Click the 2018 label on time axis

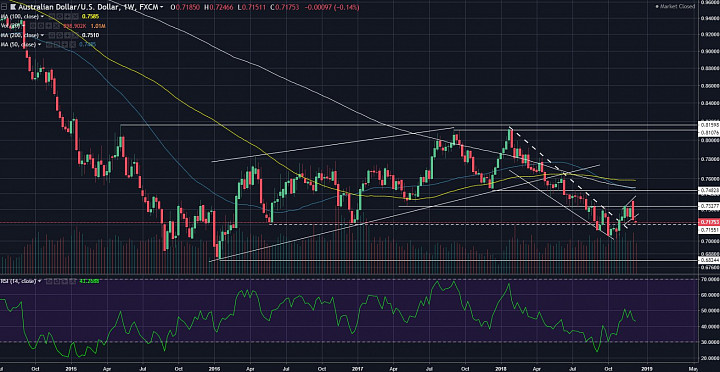pyautogui.click(x=500, y=368)
